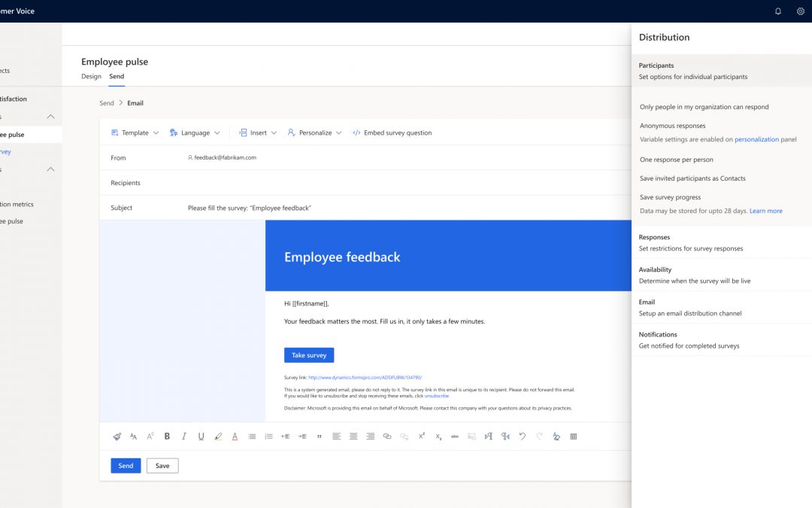The width and height of the screenshot is (812, 508).
Task: Toggle italic formatting
Action: (184, 437)
